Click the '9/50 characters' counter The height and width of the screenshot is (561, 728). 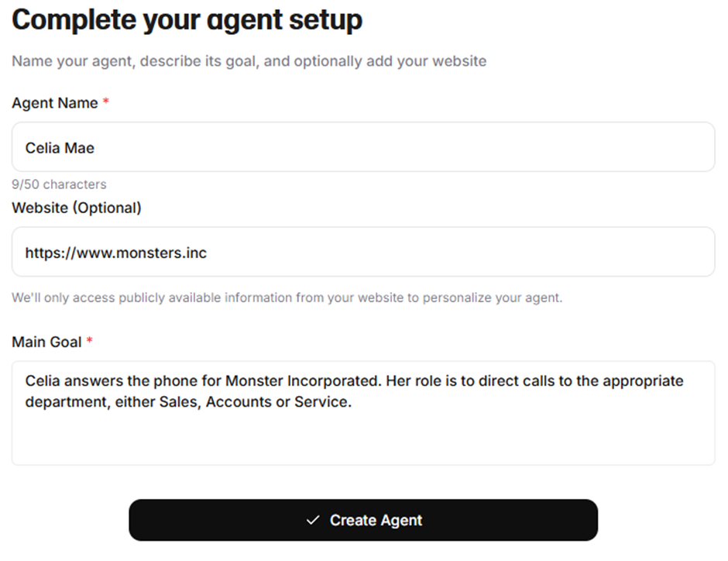[59, 184]
